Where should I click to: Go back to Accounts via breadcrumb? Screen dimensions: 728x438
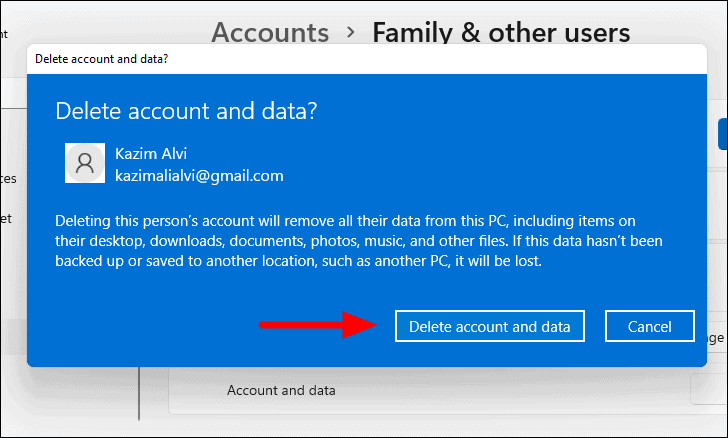(x=270, y=32)
